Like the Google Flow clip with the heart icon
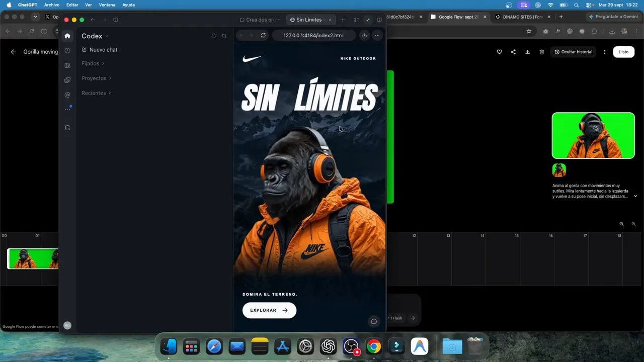Image resolution: width=644 pixels, height=362 pixels. coord(499,52)
